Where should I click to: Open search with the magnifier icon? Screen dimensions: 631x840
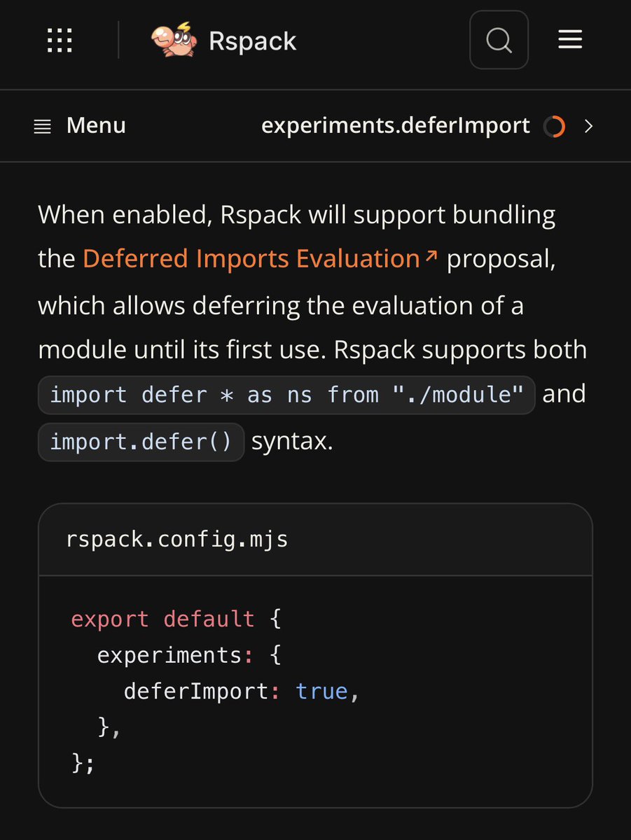coord(499,40)
